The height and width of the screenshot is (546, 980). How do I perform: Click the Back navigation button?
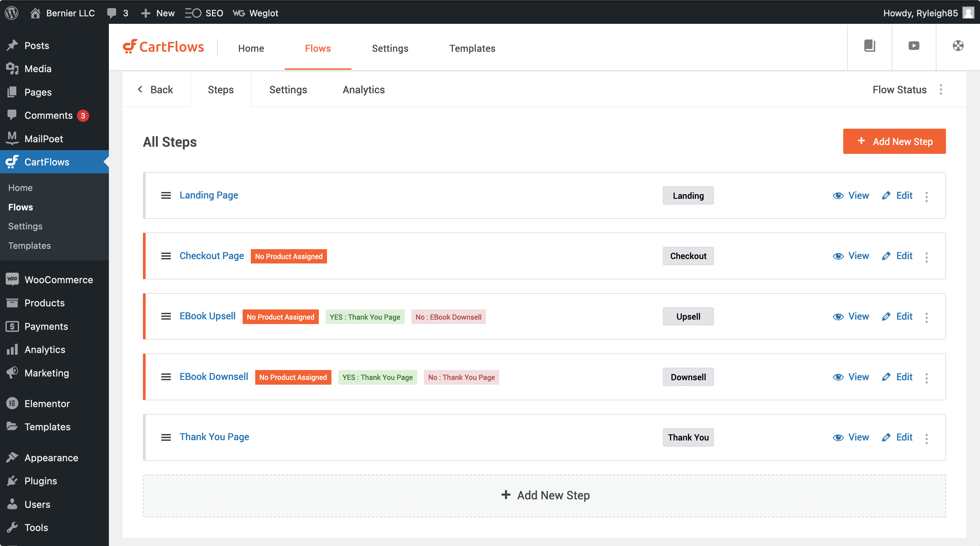(x=154, y=89)
